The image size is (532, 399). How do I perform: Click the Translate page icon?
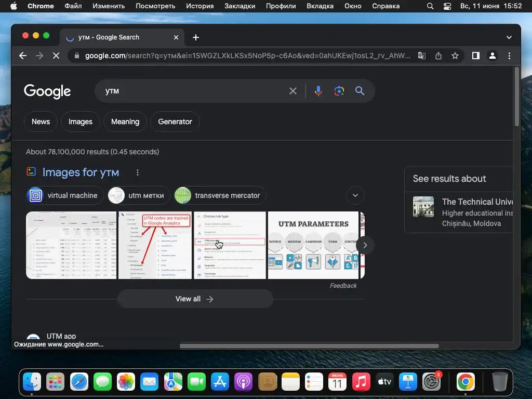pos(422,56)
